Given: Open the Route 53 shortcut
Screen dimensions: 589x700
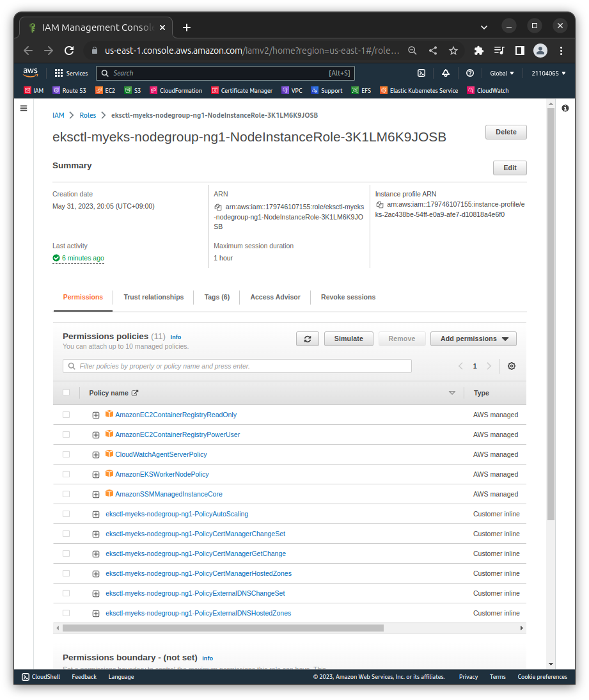Looking at the screenshot, I should [69, 91].
